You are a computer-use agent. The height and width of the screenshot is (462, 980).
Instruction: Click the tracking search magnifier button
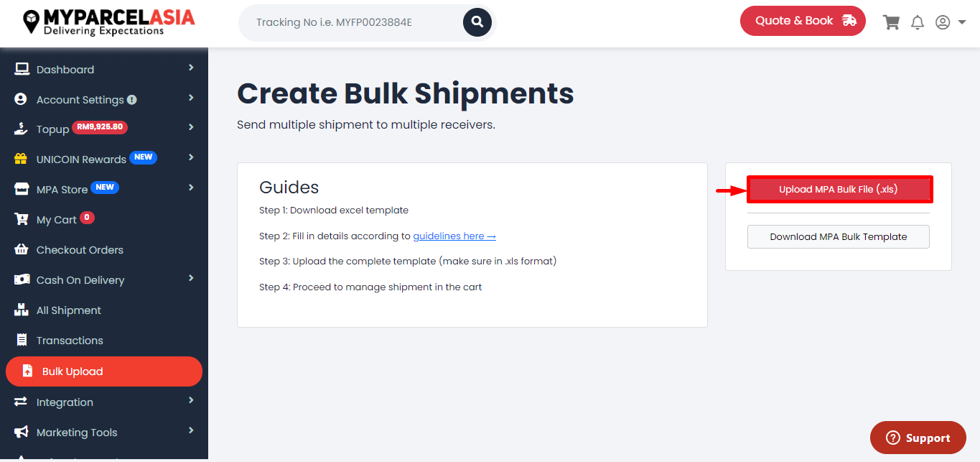(x=477, y=22)
